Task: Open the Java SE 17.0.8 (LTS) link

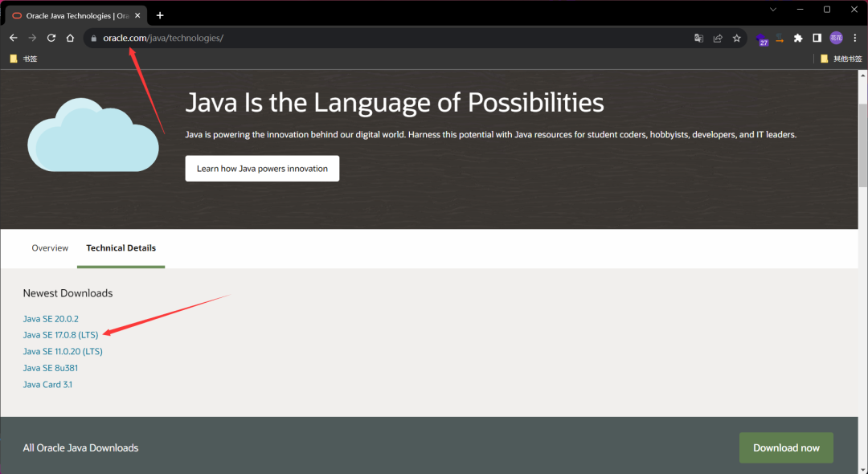Action: [x=60, y=335]
